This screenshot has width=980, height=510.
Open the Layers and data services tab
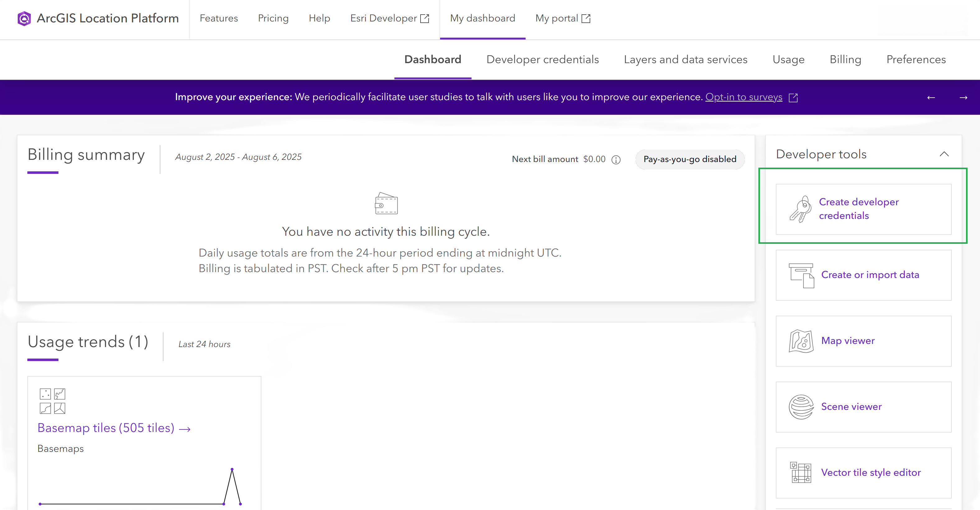tap(686, 59)
